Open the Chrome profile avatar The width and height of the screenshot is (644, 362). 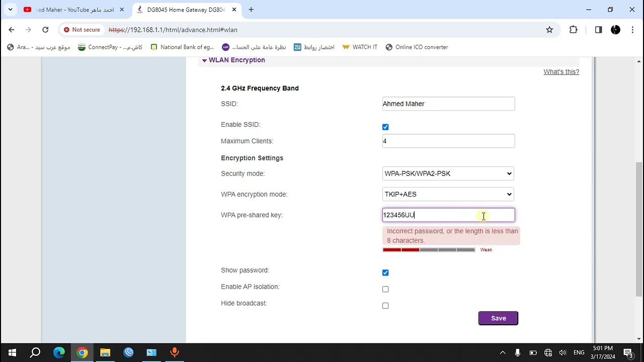[615, 30]
